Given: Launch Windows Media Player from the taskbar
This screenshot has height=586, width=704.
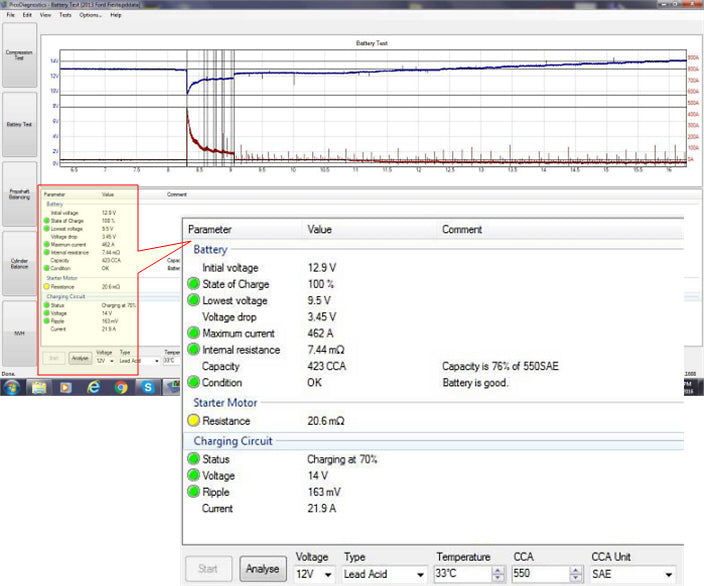Looking at the screenshot, I should coord(66,387).
